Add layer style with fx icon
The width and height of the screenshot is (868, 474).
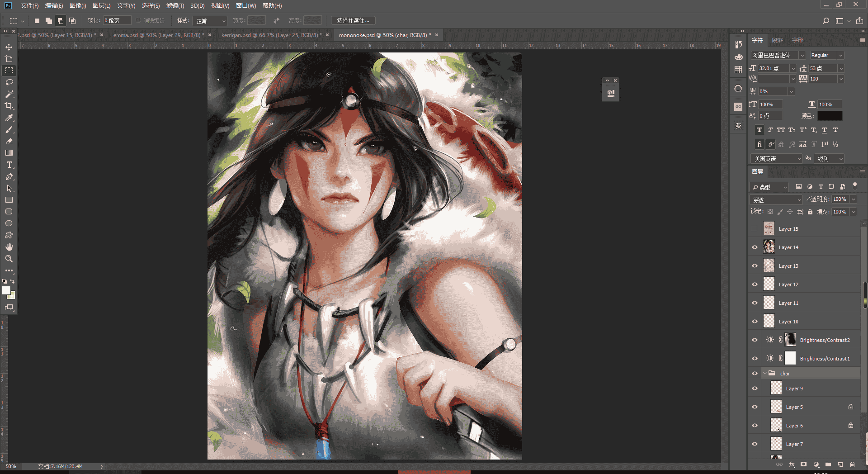tap(792, 465)
